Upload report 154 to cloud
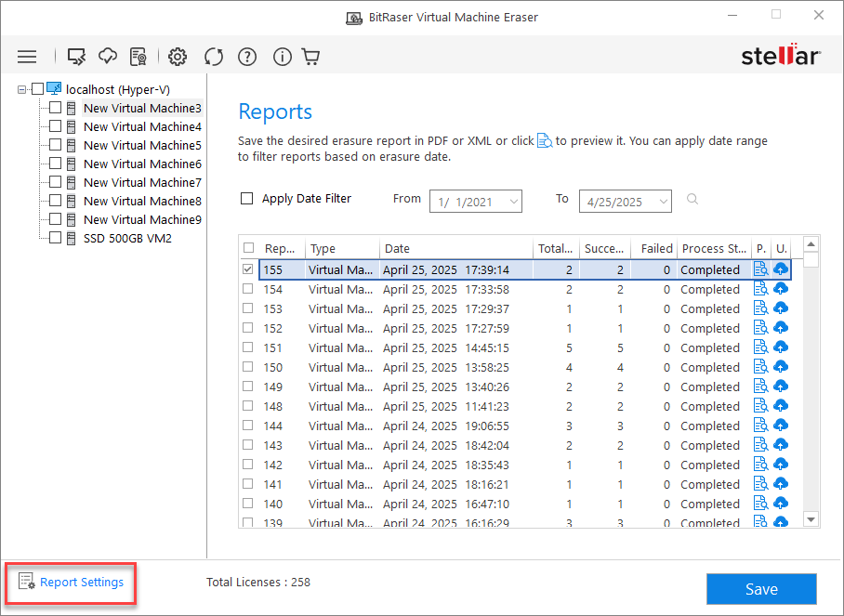Viewport: 844px width, 616px height. point(781,289)
